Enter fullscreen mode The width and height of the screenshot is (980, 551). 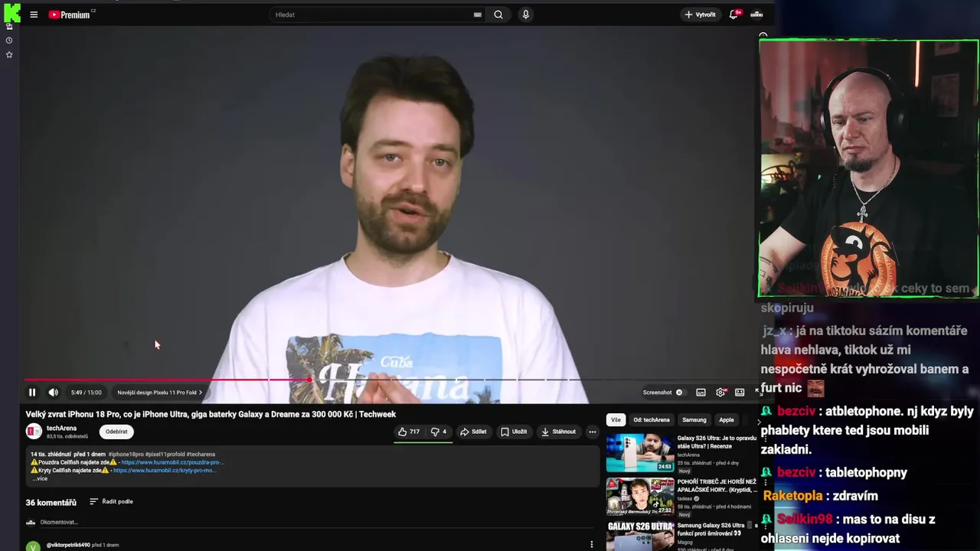757,393
